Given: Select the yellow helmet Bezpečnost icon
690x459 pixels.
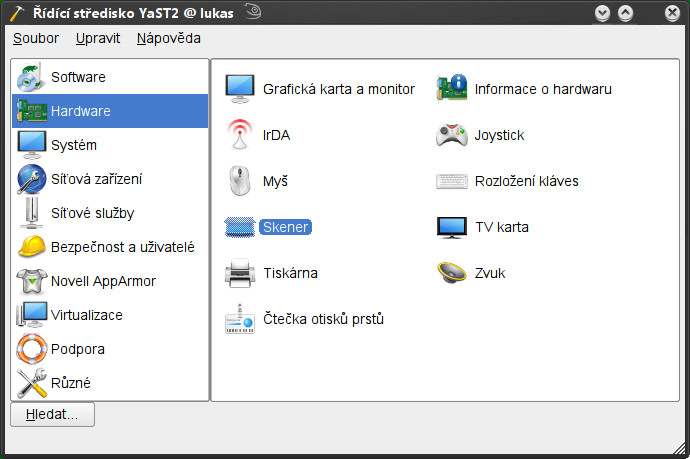Looking at the screenshot, I should click(x=32, y=246).
